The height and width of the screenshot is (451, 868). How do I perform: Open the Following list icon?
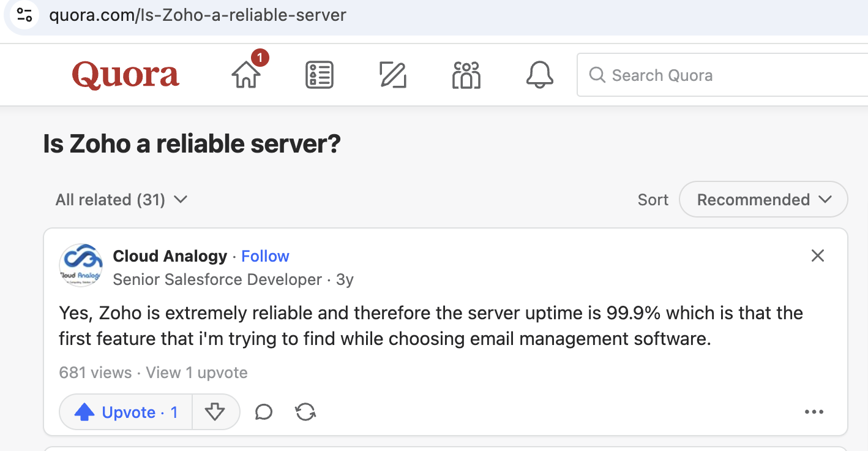(x=319, y=75)
